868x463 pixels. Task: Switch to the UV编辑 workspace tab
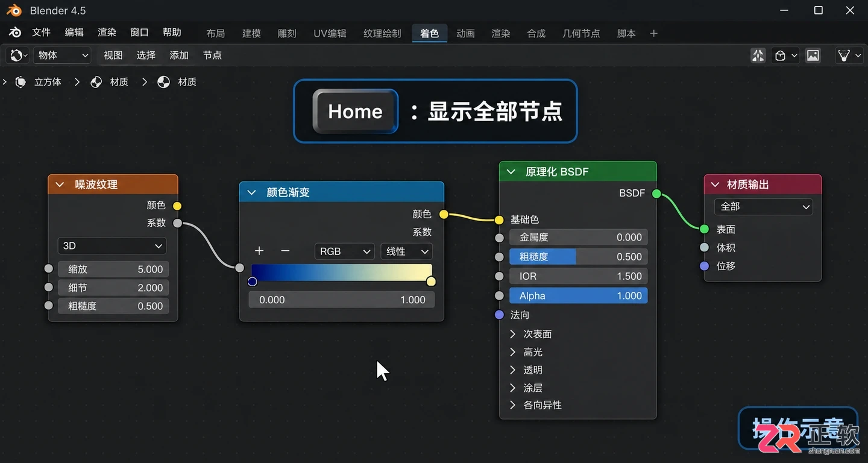pos(330,34)
